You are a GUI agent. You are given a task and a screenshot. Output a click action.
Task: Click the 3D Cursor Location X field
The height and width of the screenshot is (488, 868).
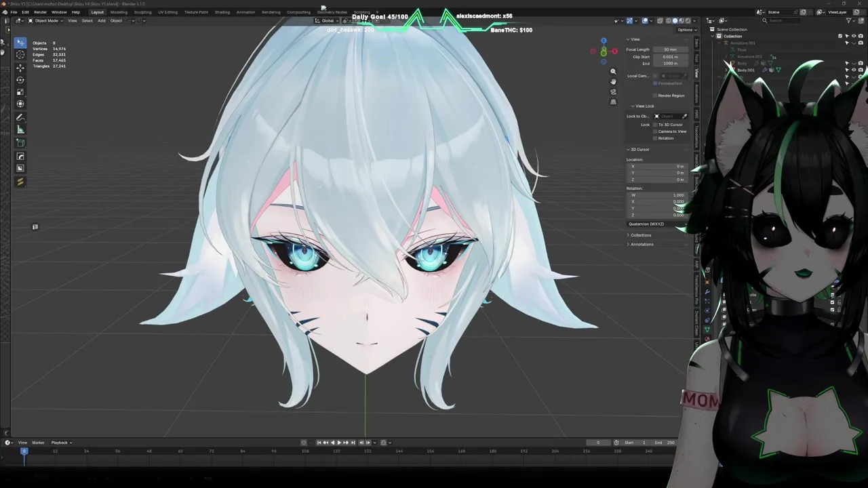pos(657,166)
